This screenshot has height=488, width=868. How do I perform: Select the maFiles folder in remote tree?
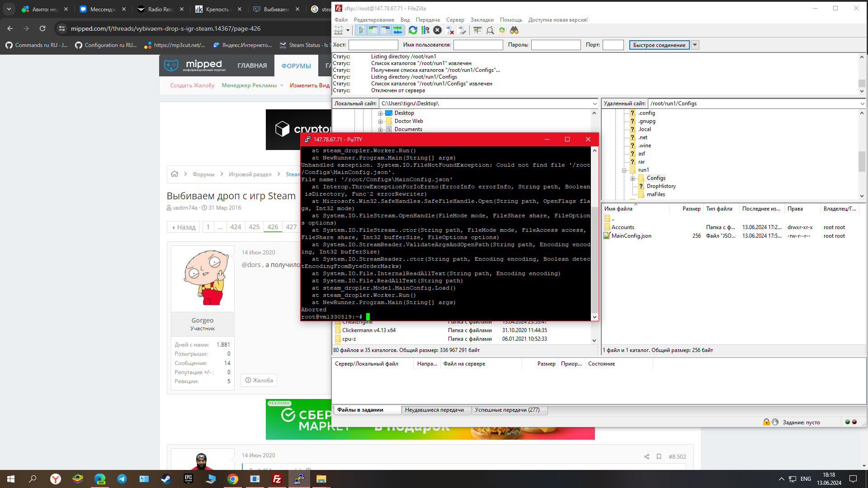pyautogui.click(x=656, y=194)
